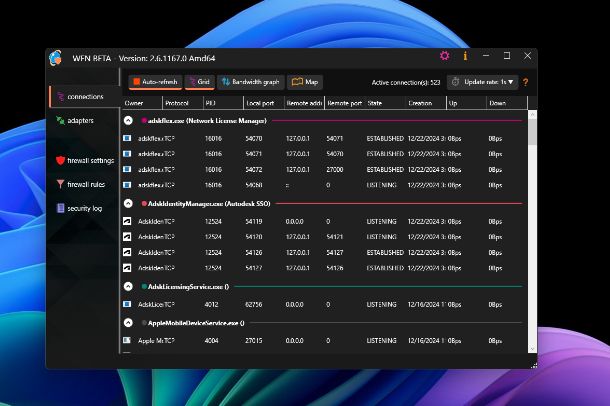Click adskflex icon in local port 54071 row

tap(127, 154)
